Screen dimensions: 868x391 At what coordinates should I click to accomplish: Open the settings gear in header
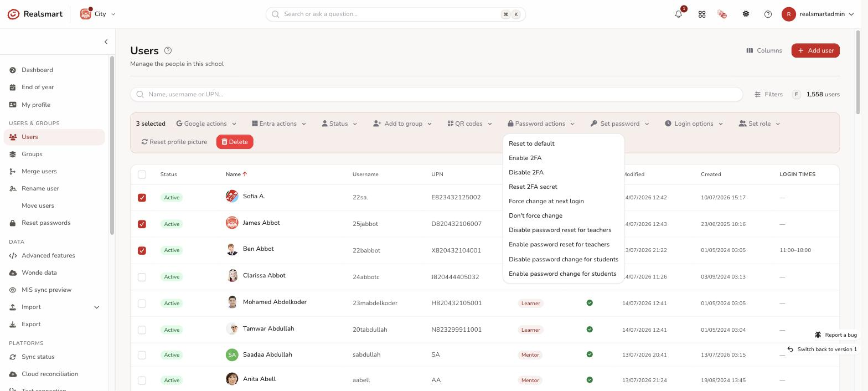tap(746, 14)
